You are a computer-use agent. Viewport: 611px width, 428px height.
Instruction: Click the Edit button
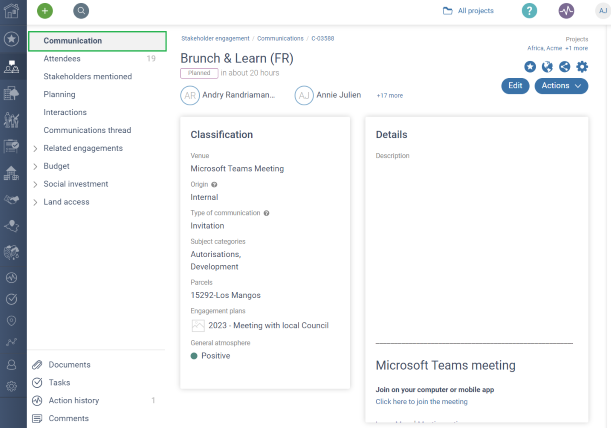[515, 86]
